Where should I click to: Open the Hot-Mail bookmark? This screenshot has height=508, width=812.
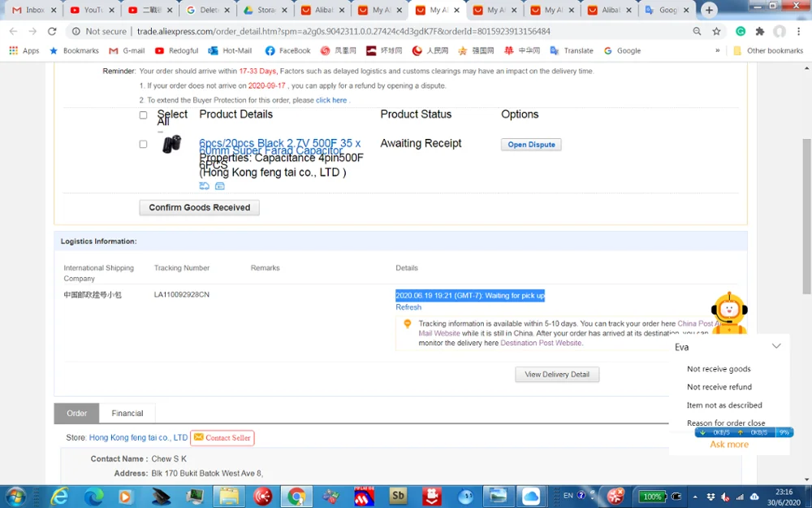230,50
